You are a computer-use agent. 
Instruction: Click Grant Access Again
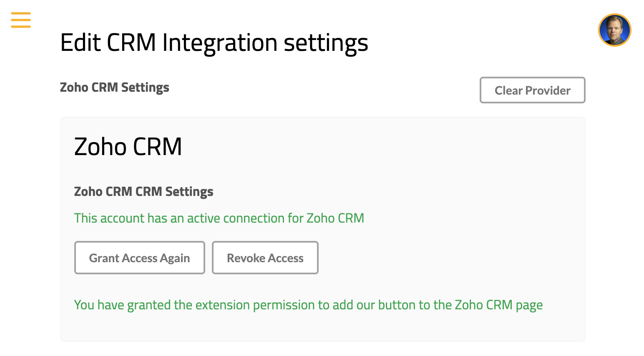point(139,258)
